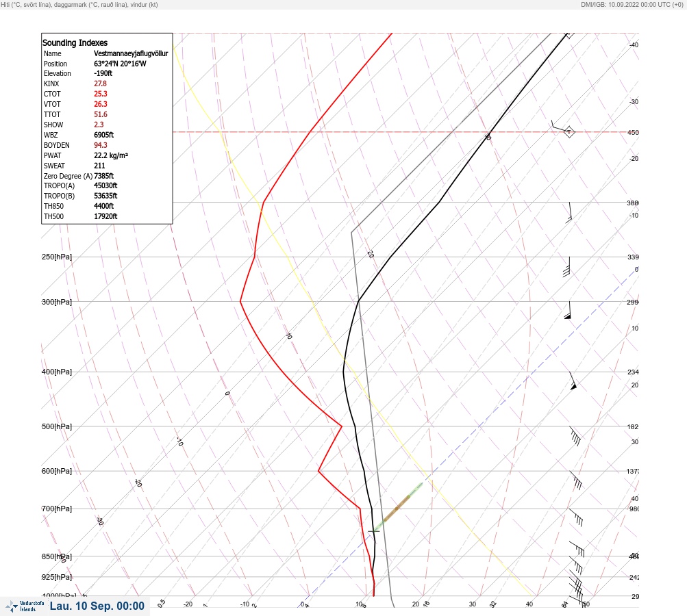Click the BOYDEN value 94.3
This screenshot has height=616, width=687.
[x=100, y=145]
